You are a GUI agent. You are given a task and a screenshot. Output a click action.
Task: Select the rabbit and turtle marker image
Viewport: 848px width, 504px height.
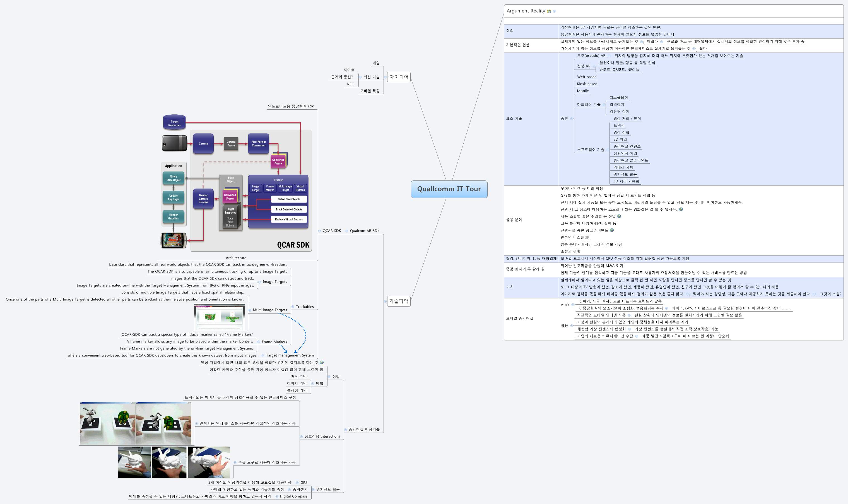(x=136, y=423)
